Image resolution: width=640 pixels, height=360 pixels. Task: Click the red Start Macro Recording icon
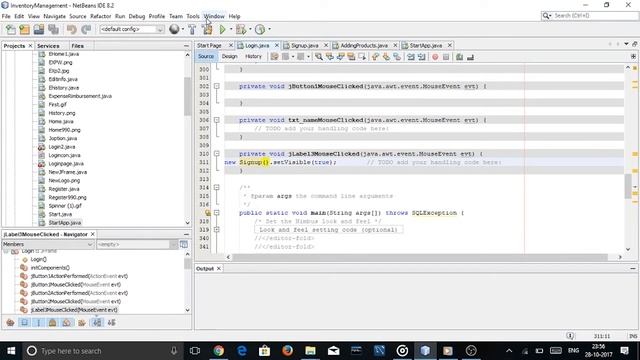click(x=435, y=57)
